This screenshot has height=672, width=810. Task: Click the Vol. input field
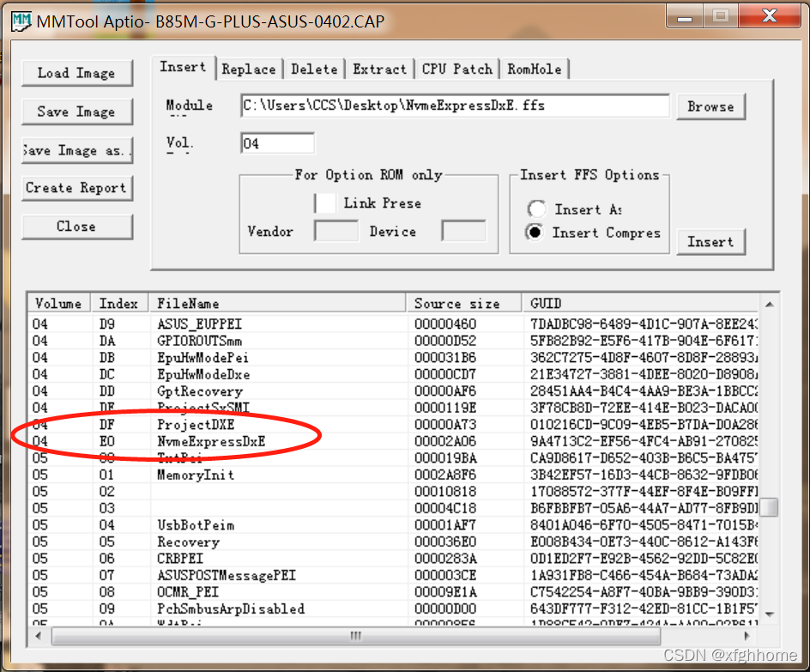[277, 143]
